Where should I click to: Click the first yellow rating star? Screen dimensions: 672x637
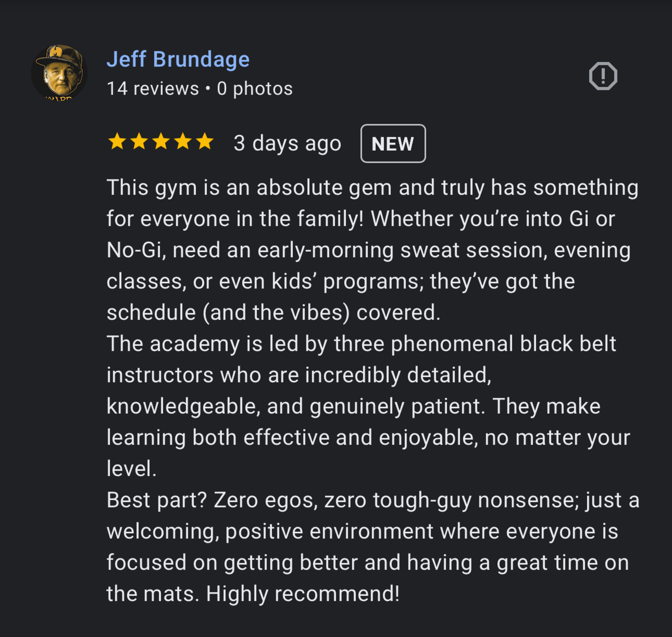117,142
